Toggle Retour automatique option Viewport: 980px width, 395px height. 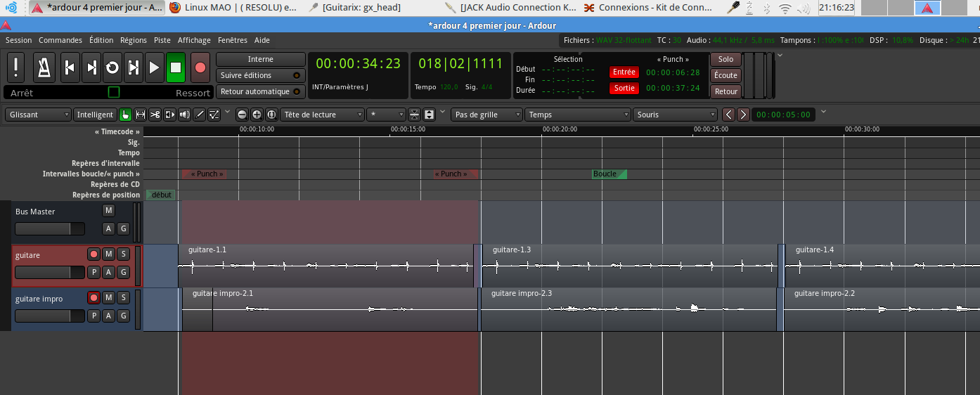260,91
